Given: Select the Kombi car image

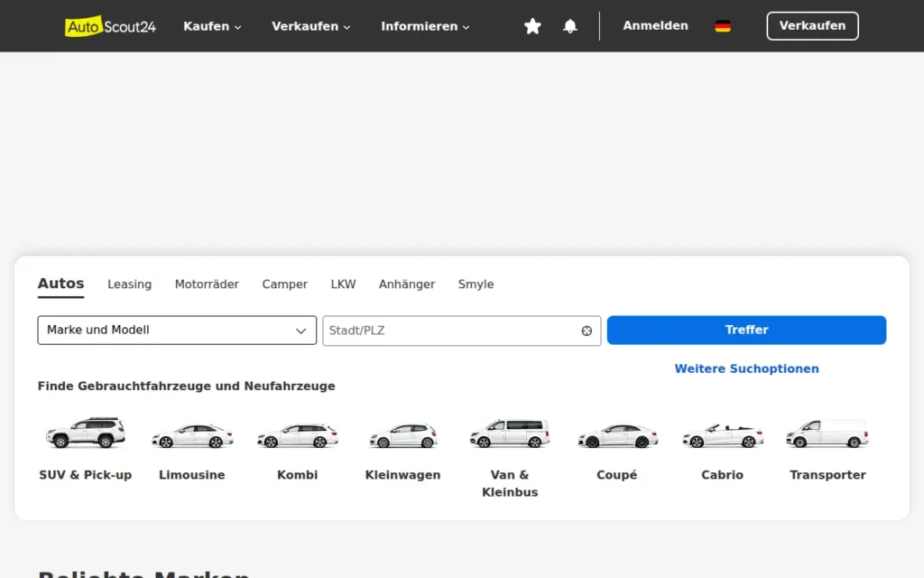Looking at the screenshot, I should (298, 436).
